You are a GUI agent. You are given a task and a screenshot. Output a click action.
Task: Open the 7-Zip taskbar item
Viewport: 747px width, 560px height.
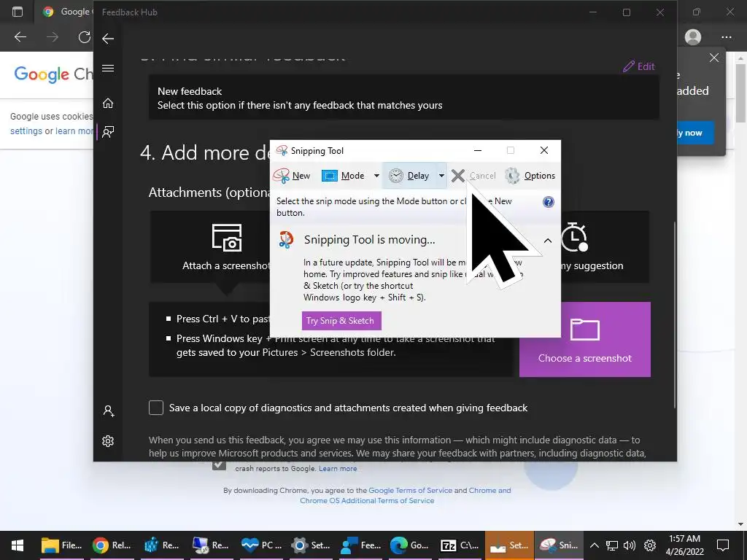tap(460, 545)
